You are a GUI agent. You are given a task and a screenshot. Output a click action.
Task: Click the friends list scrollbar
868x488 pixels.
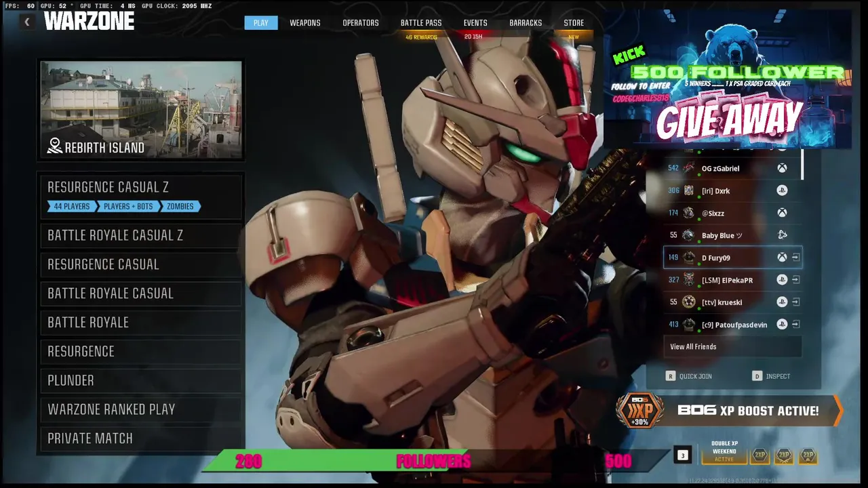point(803,166)
